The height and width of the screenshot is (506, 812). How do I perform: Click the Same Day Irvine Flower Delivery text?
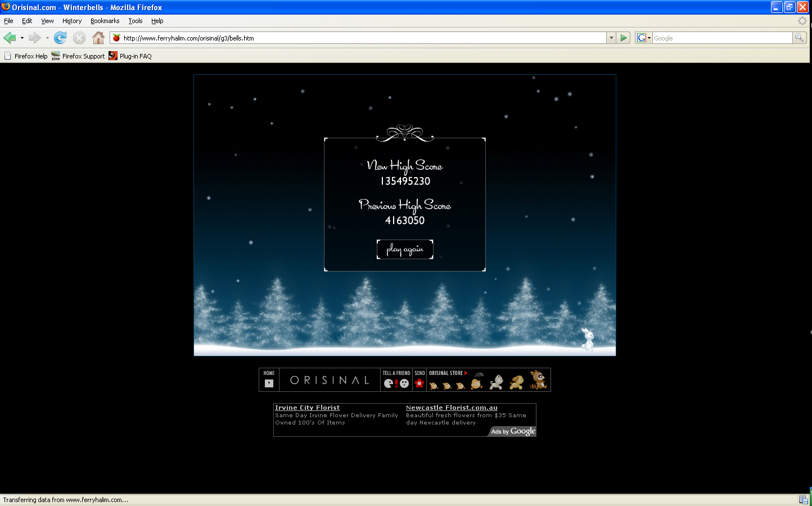click(337, 419)
